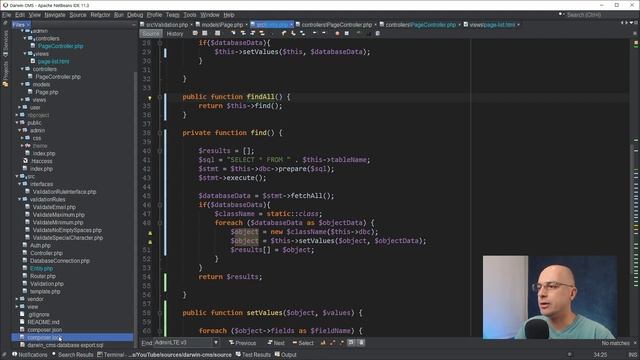Click the last edit location toolbar icon
The image size is (640, 360).
[195, 33]
